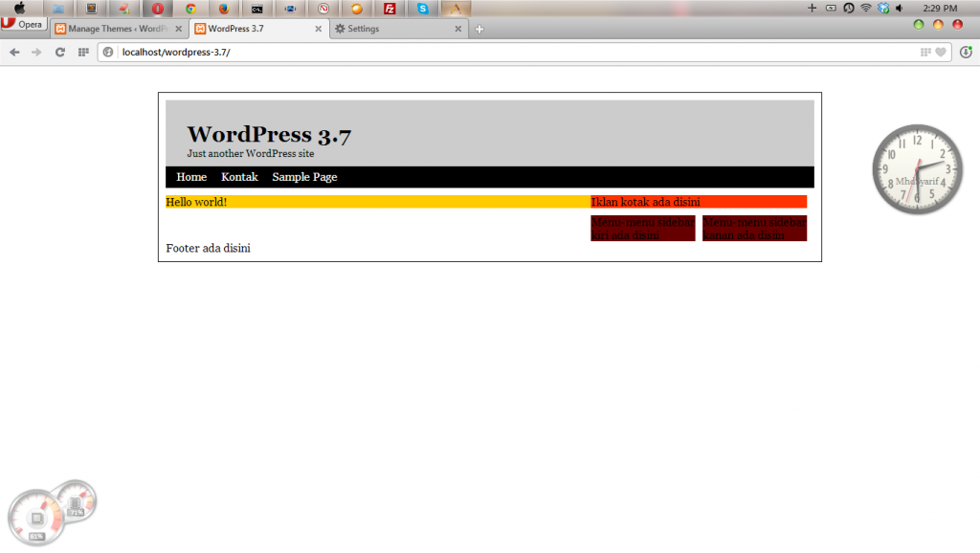Open the Home menu link

pyautogui.click(x=191, y=177)
